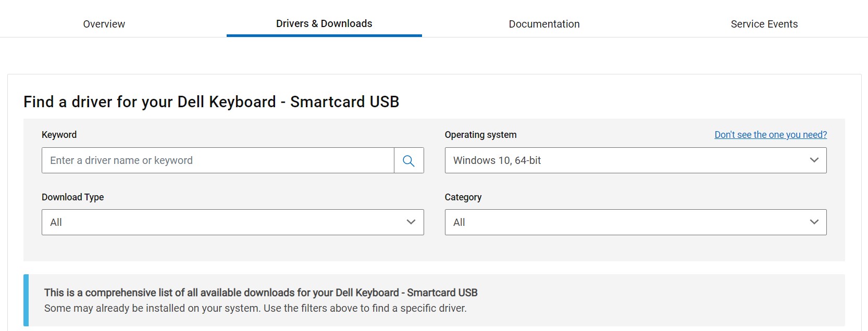Open the Windows 10, 64-bit dropdown

pyautogui.click(x=625, y=160)
